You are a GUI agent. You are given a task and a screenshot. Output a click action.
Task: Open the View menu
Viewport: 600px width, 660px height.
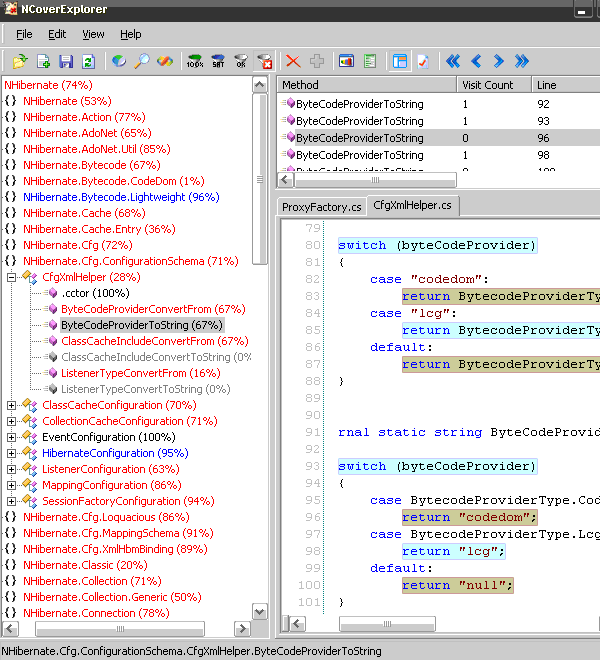pyautogui.click(x=93, y=34)
